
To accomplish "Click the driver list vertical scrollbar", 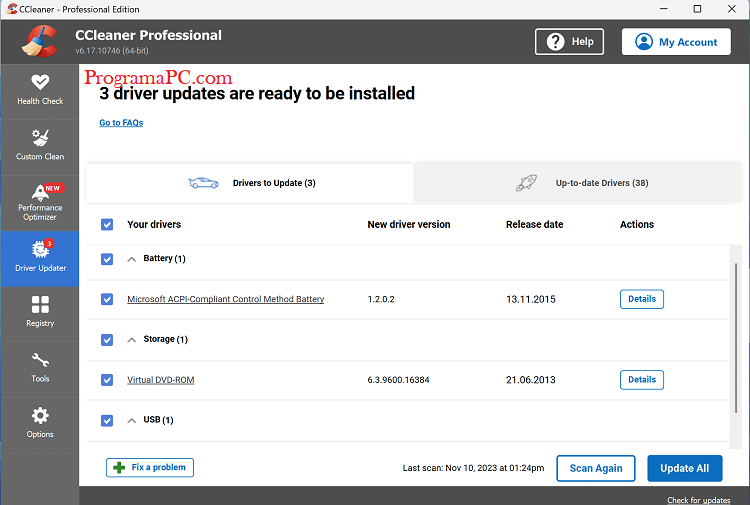I will pos(738,340).
